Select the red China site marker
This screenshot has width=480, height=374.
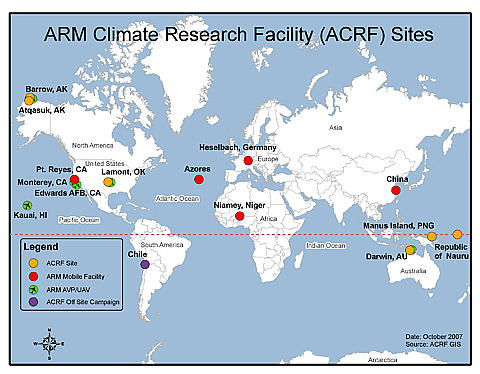396,190
